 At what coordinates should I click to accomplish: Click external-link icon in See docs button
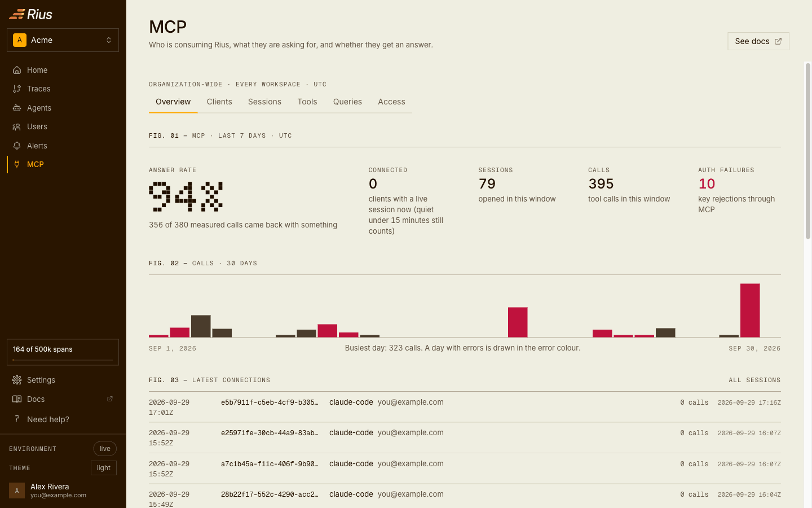pyautogui.click(x=778, y=41)
